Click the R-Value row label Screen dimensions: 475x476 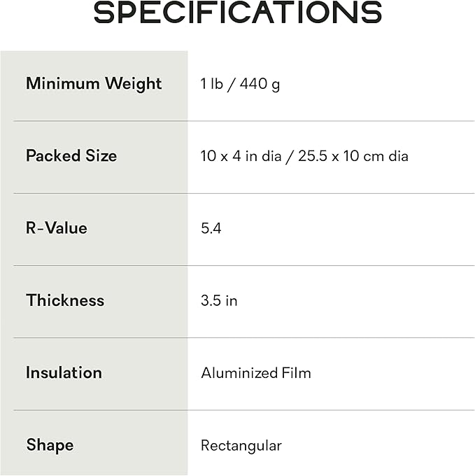[57, 228]
